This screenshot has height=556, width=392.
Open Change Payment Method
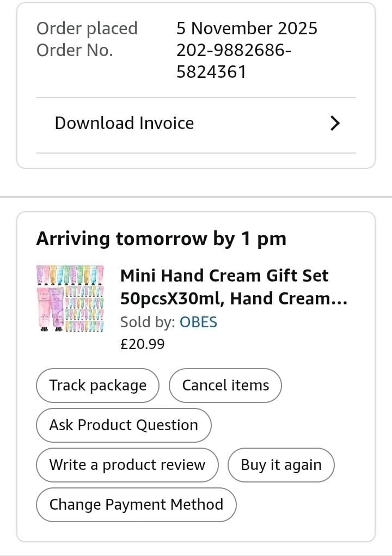[136, 505]
